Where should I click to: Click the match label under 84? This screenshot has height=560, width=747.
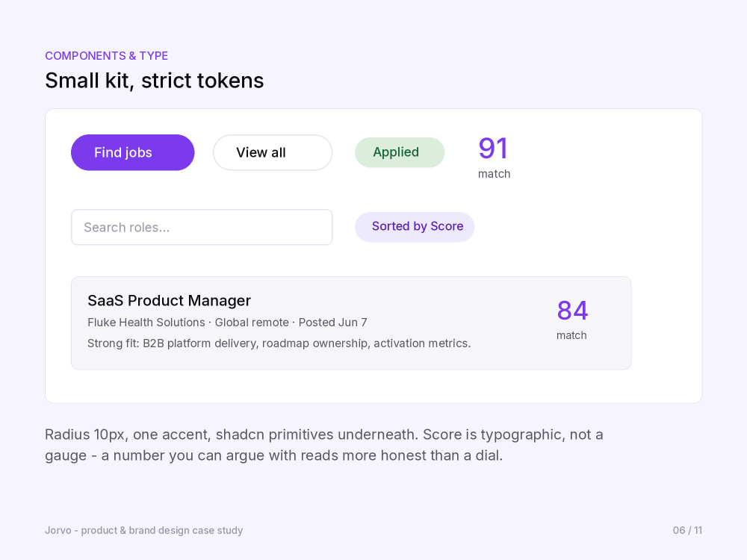pyautogui.click(x=571, y=335)
